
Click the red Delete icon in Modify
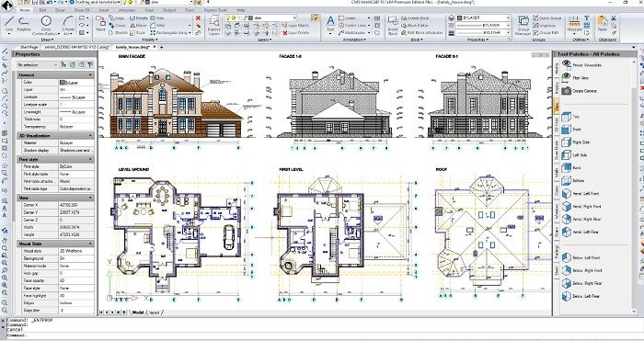coord(198,18)
